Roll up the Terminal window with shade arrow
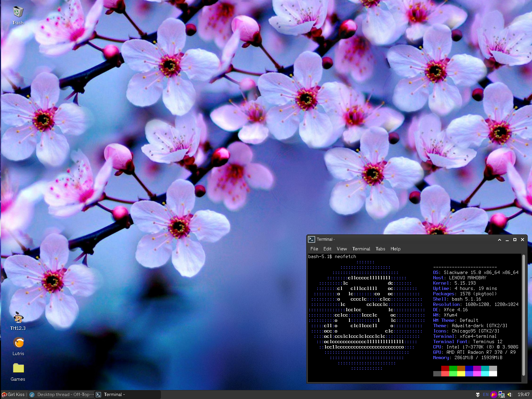 point(499,240)
